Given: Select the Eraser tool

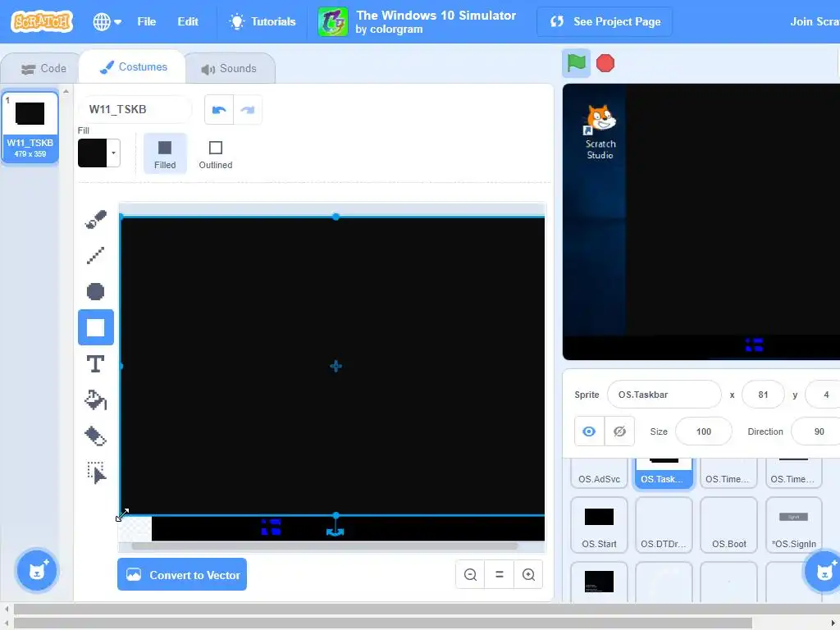Looking at the screenshot, I should [96, 436].
